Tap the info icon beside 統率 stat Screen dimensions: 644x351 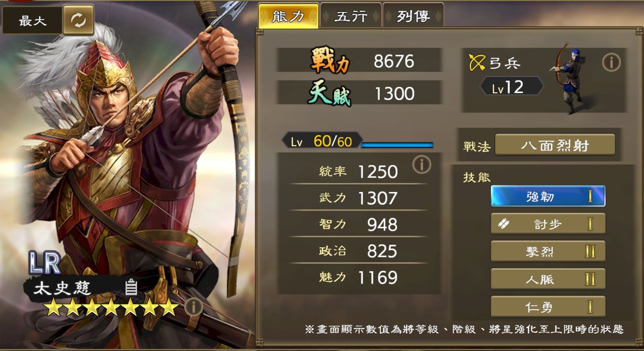coord(422,165)
